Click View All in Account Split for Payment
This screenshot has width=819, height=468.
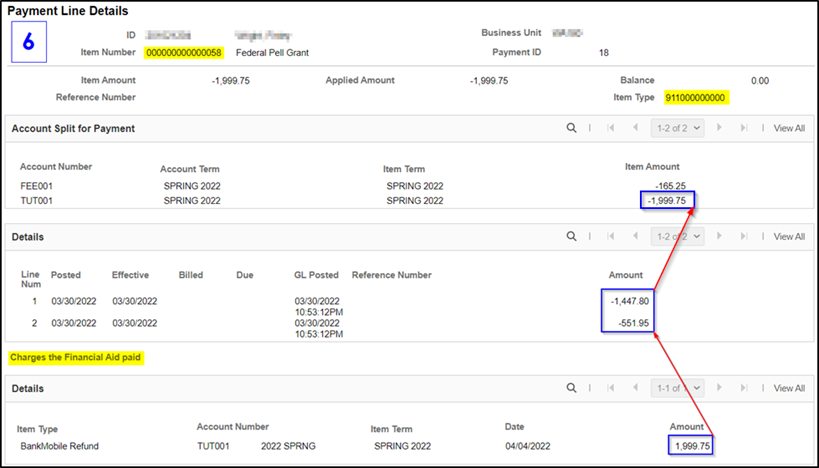click(789, 128)
